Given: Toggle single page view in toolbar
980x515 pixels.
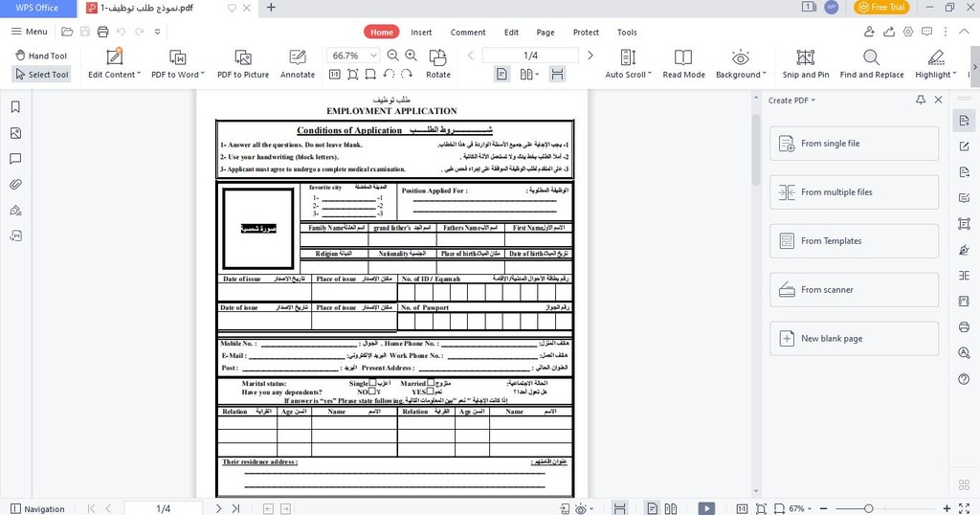Looking at the screenshot, I should coord(501,75).
